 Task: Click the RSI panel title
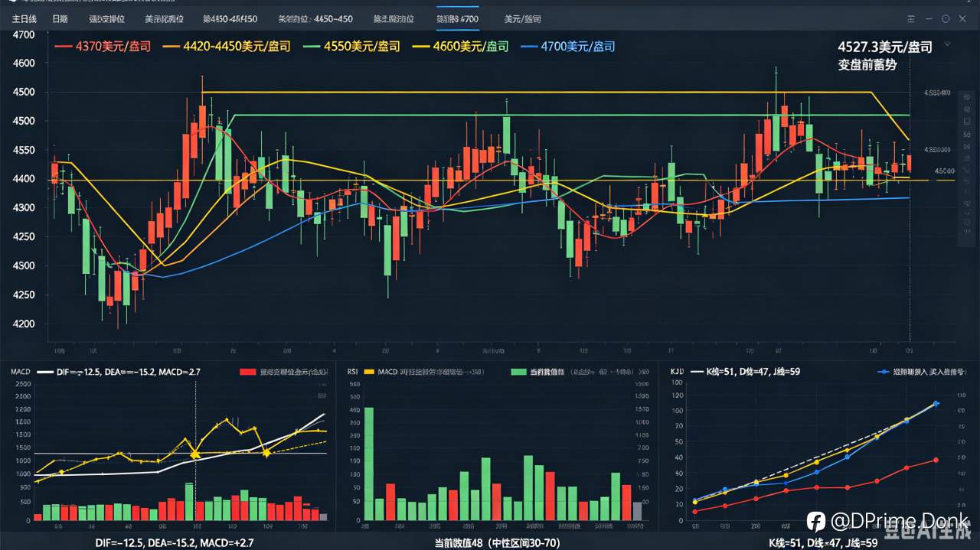353,371
